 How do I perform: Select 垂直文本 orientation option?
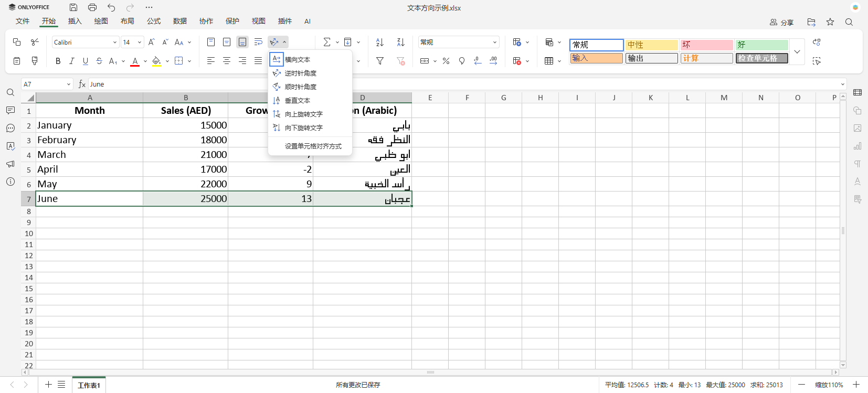(x=310, y=100)
